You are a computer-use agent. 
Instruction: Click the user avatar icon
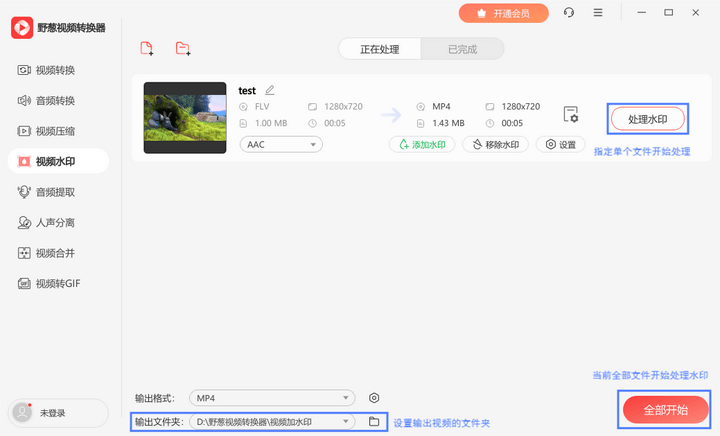pyautogui.click(x=22, y=413)
